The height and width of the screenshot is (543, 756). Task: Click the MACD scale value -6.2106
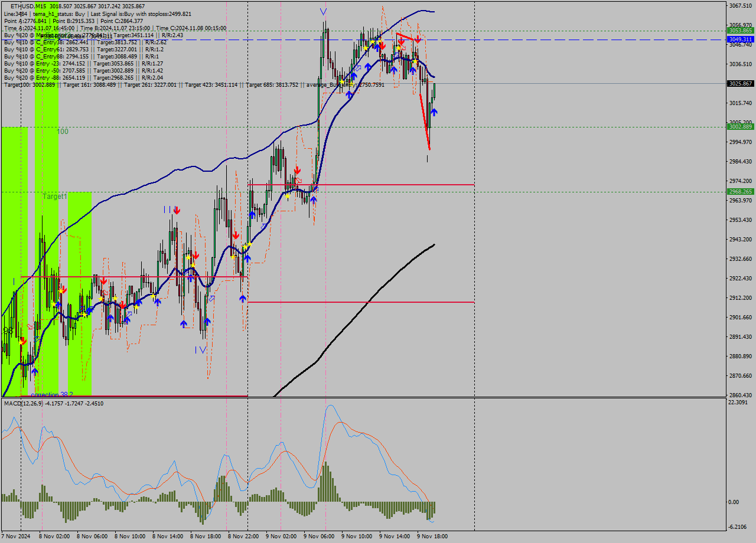tap(738, 526)
